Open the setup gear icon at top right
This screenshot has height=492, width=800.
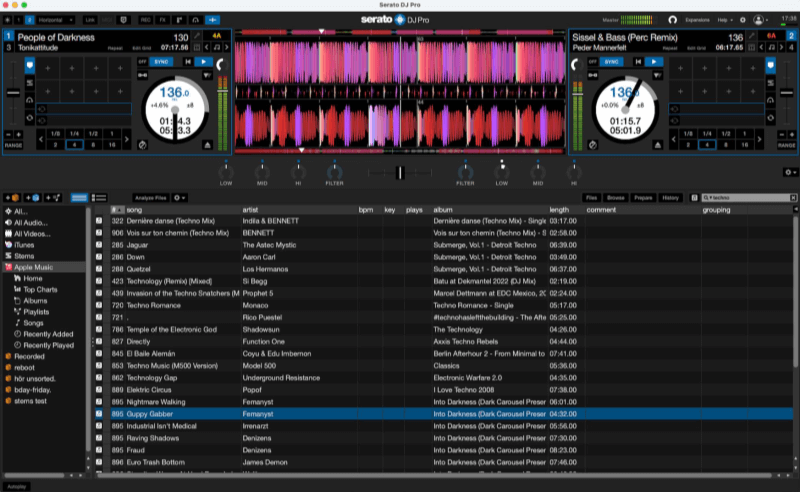click(x=743, y=20)
